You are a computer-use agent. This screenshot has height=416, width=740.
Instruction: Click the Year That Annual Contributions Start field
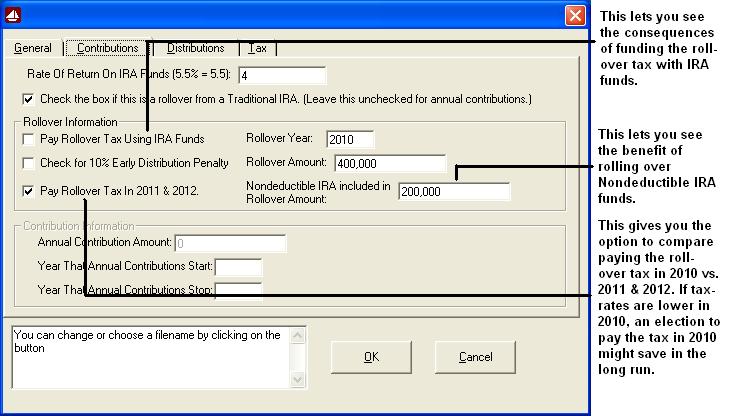click(238, 267)
